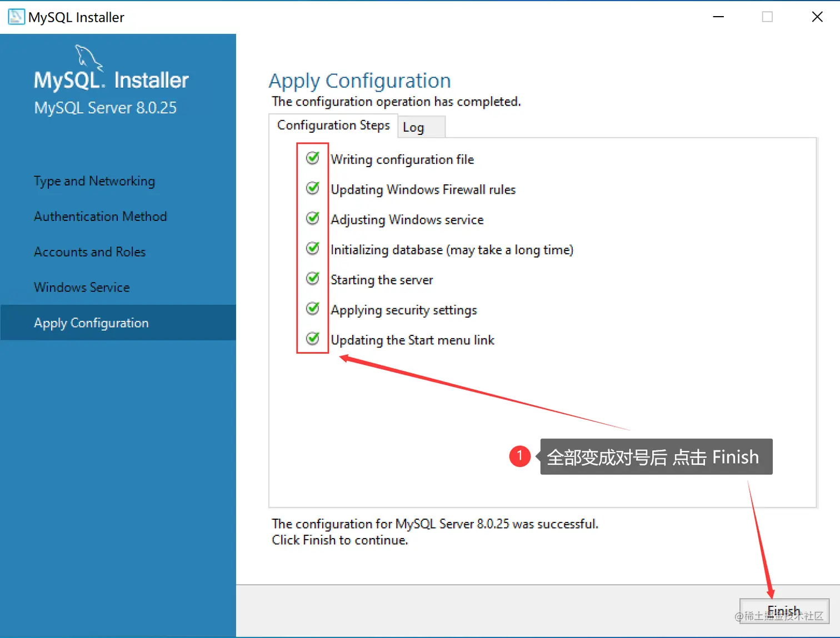Image resolution: width=840 pixels, height=638 pixels.
Task: Click 'Initializing database (may take a long time)' text
Action: coord(452,250)
